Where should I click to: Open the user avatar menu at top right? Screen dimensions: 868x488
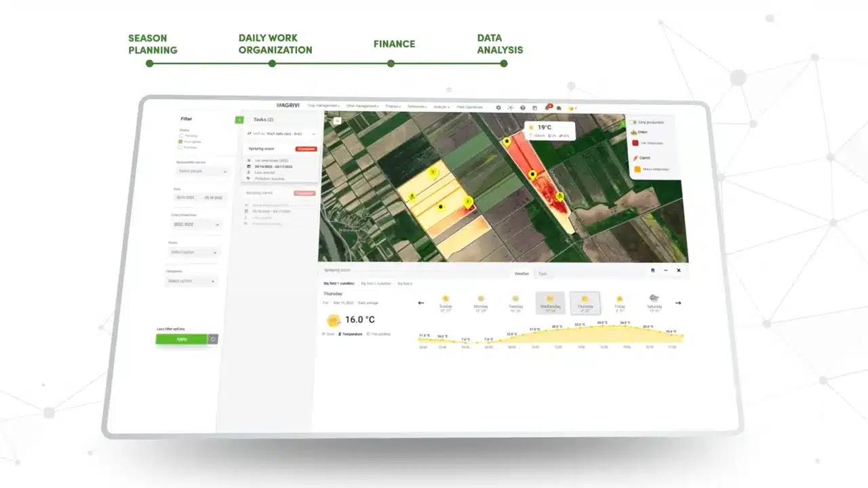572,108
